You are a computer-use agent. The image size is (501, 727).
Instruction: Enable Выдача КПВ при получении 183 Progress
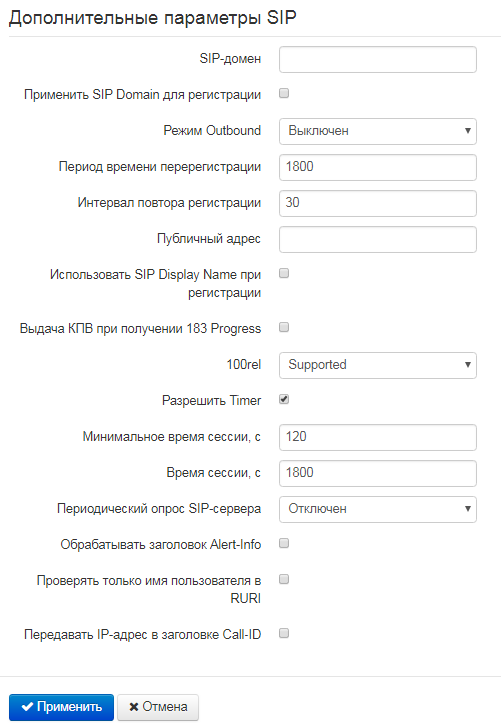pyautogui.click(x=284, y=327)
